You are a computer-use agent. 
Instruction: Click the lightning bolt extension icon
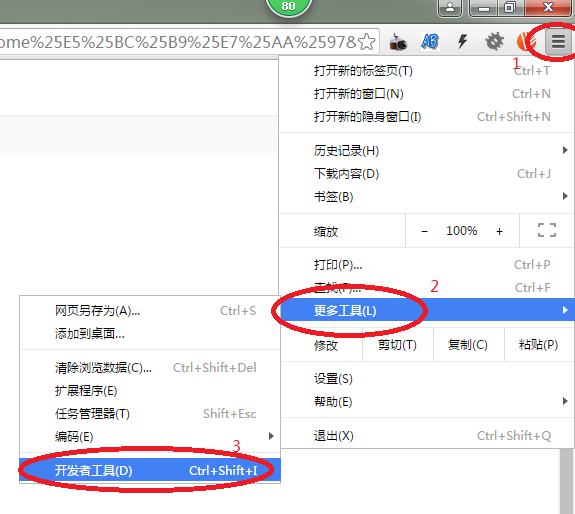coord(462,41)
